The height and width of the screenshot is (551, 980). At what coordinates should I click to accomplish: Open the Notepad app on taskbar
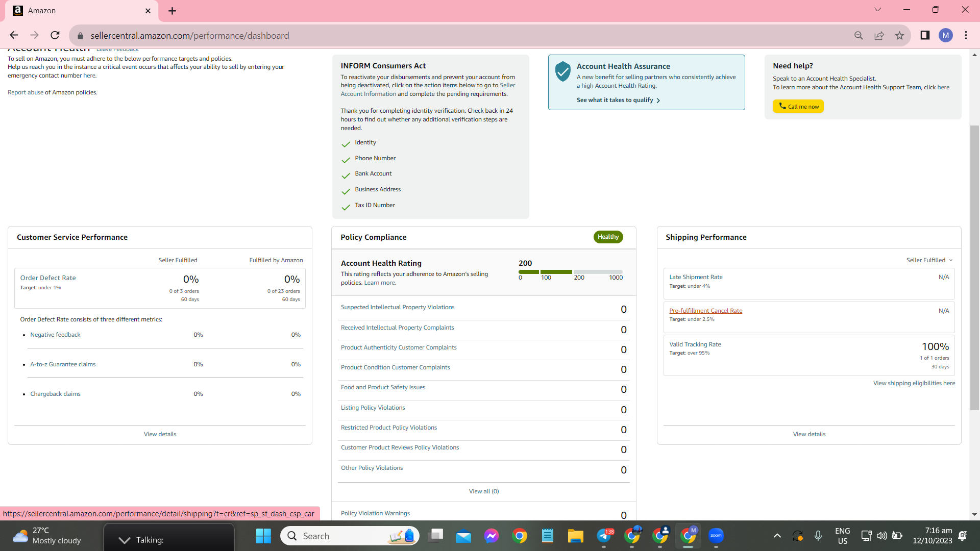point(548,536)
